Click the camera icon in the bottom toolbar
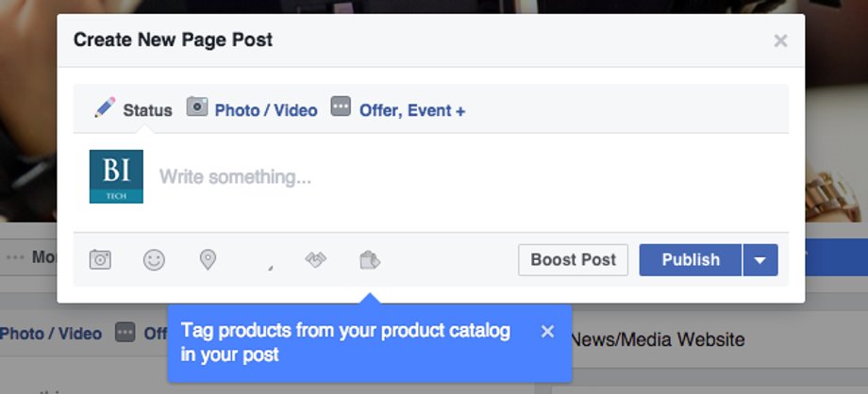 tap(100, 259)
